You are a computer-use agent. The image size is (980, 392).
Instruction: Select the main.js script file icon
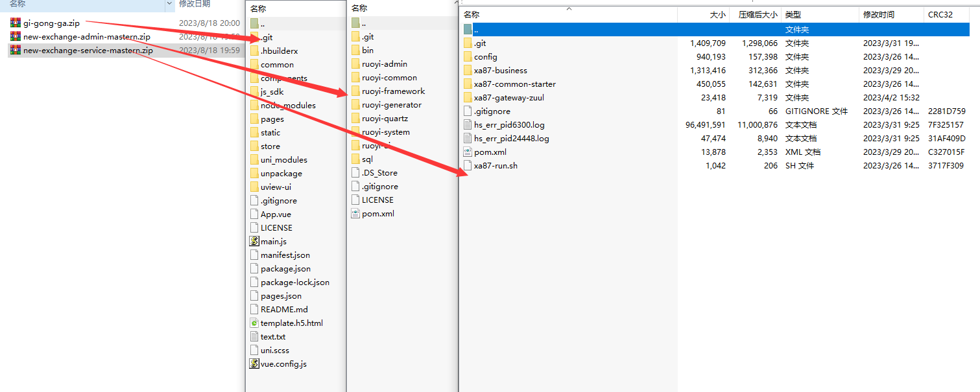click(254, 241)
